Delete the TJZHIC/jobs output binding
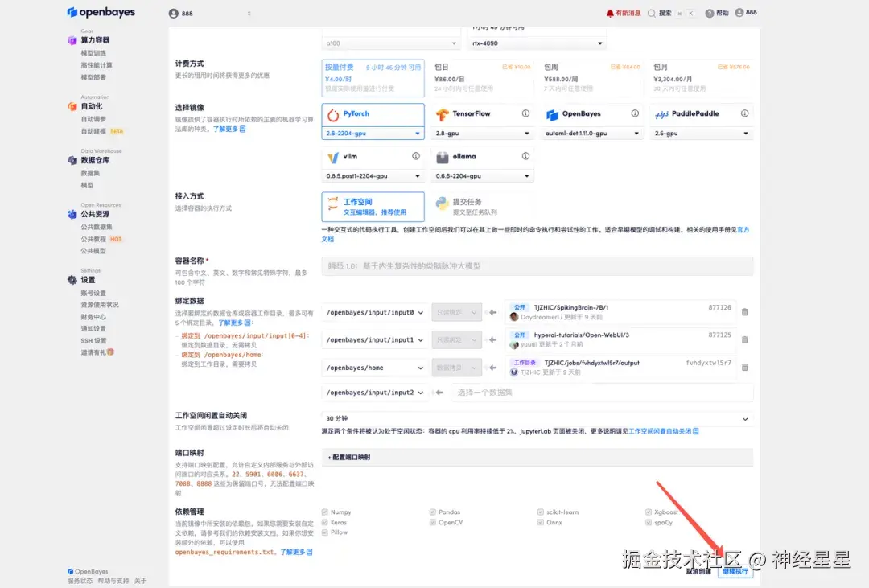The width and height of the screenshot is (869, 588). coord(745,368)
